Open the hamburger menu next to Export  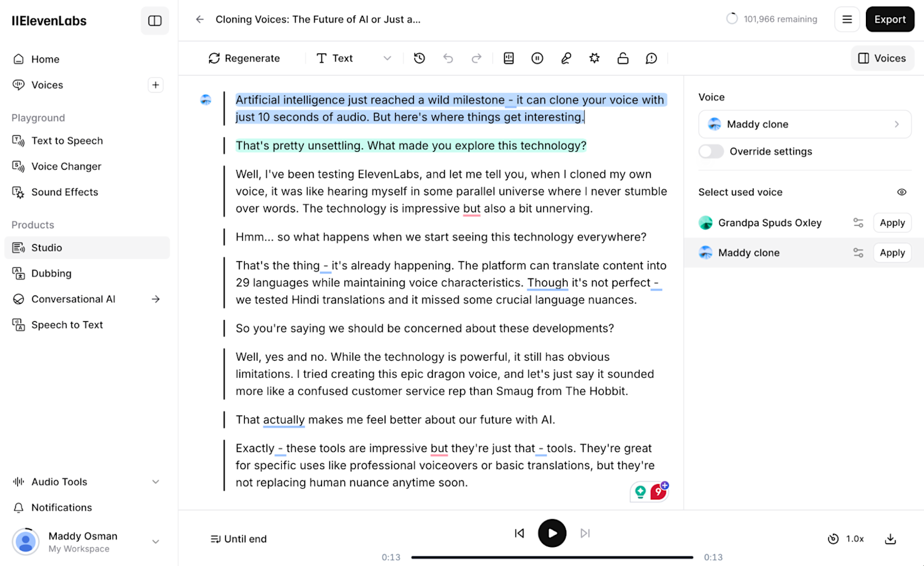pos(847,19)
